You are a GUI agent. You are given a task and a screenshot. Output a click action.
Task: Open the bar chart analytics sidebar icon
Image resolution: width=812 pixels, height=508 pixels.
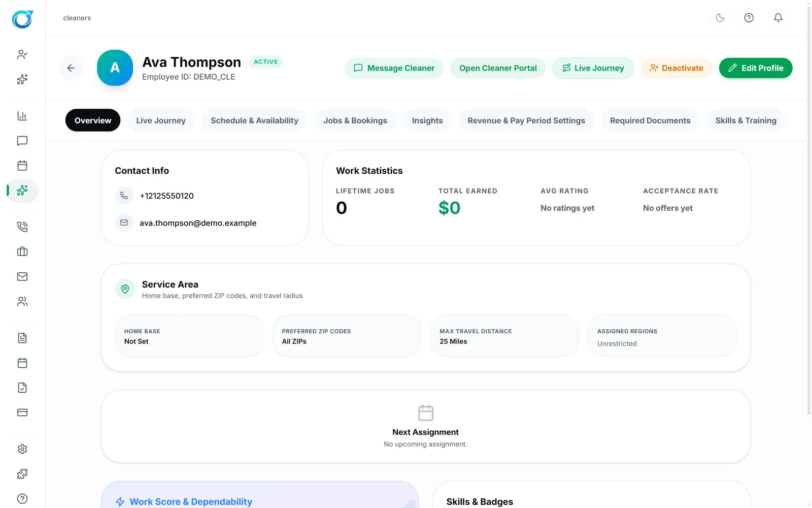22,116
